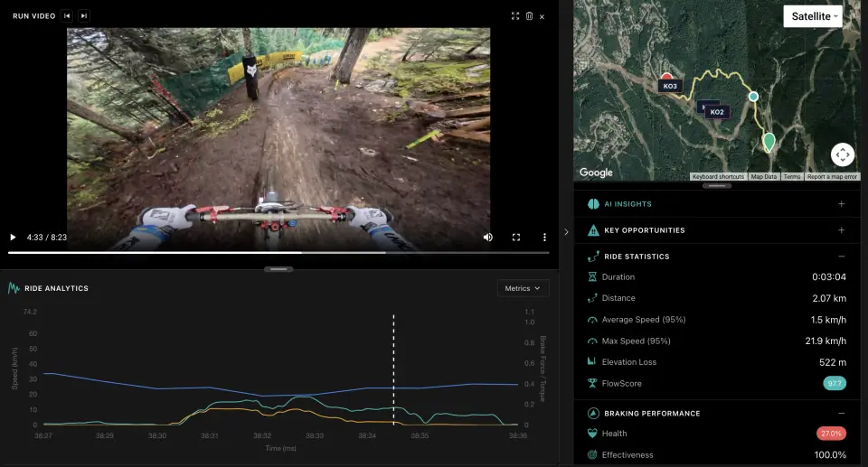Click the video time 4:33 / 8:23
868x467 pixels.
coord(46,238)
